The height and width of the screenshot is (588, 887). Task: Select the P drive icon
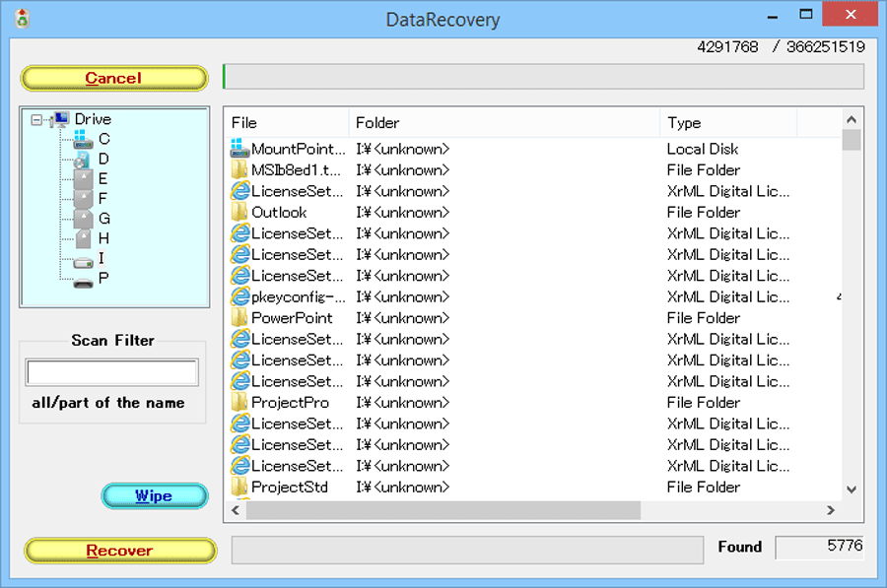pyautogui.click(x=83, y=283)
